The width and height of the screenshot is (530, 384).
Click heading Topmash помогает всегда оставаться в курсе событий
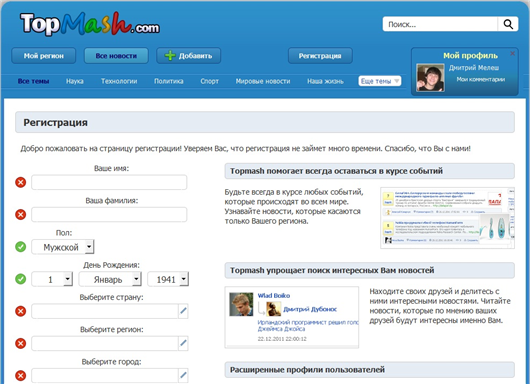pos(336,171)
